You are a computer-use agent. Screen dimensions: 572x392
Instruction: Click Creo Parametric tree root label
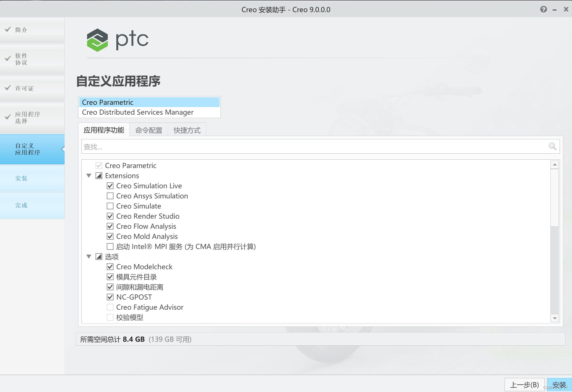131,166
